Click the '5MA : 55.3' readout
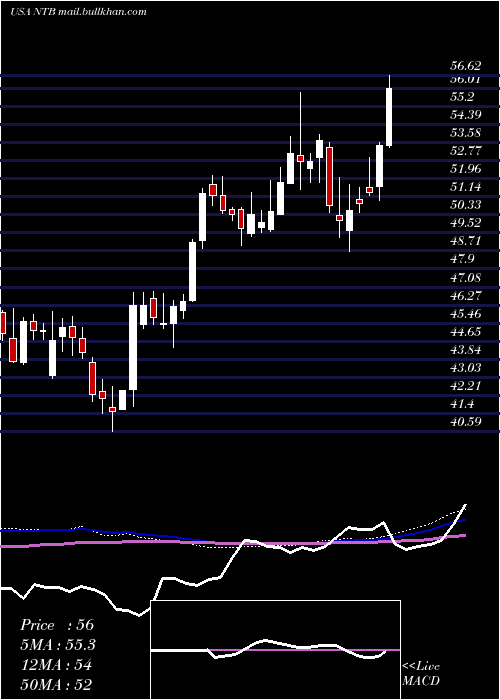Image resolution: width=500 pixels, height=700 pixels. pos(58,645)
